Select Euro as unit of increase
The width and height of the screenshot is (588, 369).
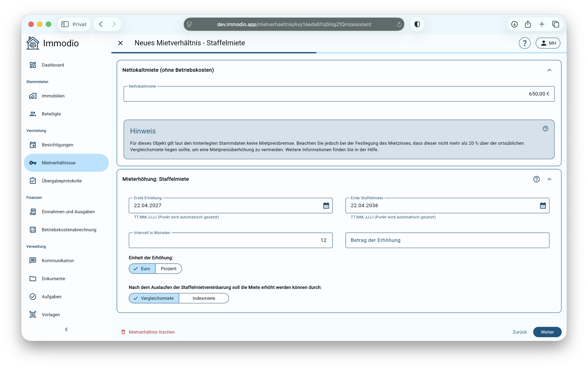click(x=142, y=269)
